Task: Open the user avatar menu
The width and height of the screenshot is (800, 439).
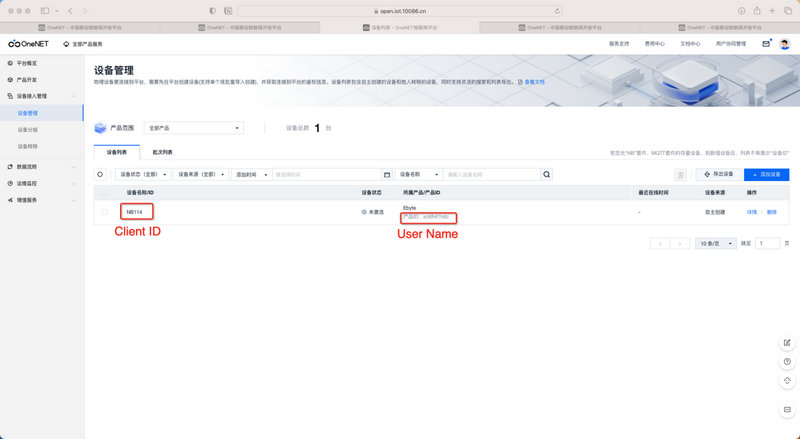Action: click(x=785, y=44)
